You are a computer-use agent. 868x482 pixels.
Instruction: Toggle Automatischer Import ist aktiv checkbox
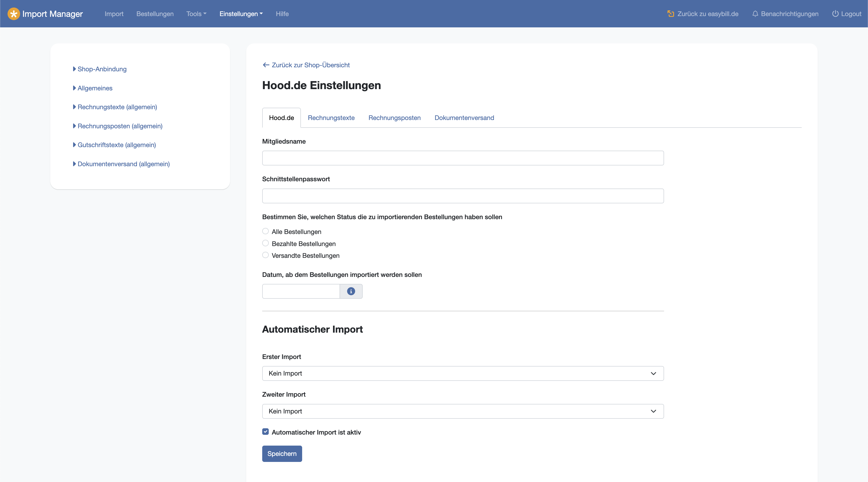click(x=265, y=432)
